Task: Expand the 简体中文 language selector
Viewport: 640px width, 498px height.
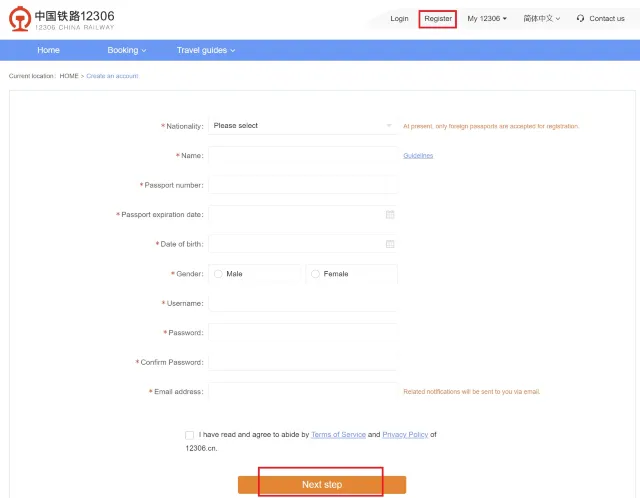Action: coord(541,18)
